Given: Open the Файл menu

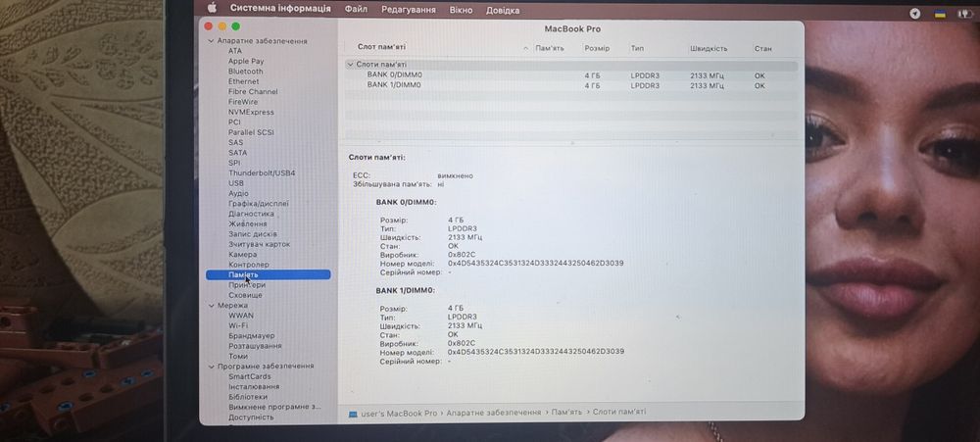Looking at the screenshot, I should 356,10.
